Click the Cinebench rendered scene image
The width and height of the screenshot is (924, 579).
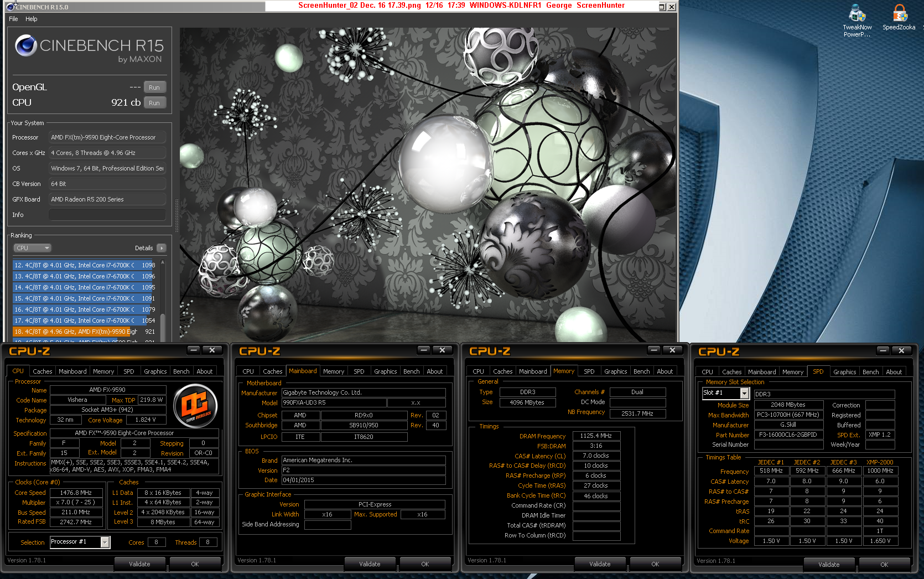pos(427,184)
